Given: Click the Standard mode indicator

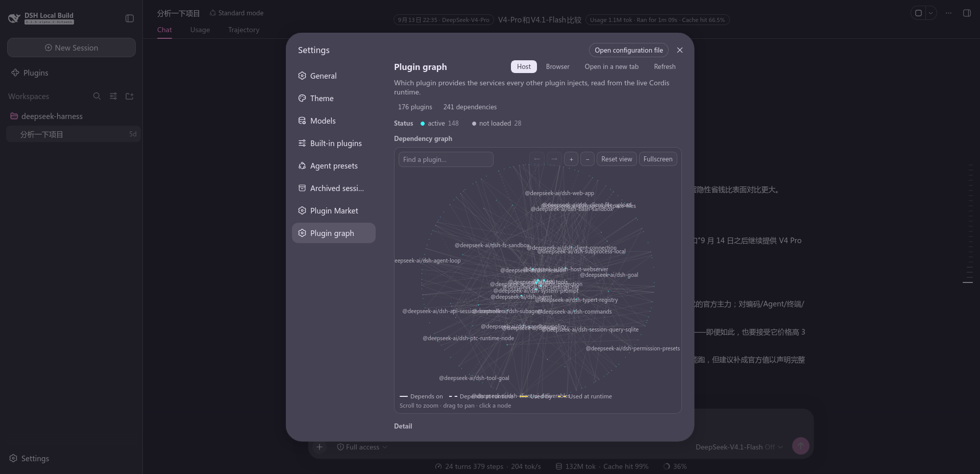Looking at the screenshot, I should [237, 13].
